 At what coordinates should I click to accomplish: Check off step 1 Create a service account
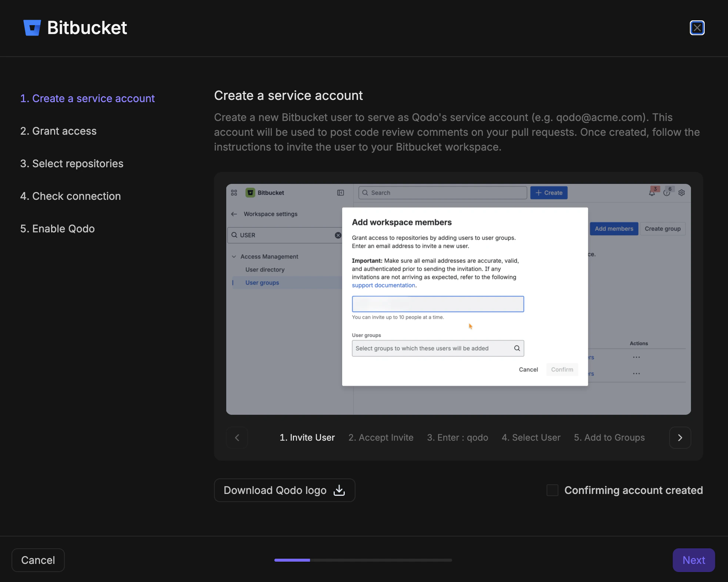tap(87, 98)
